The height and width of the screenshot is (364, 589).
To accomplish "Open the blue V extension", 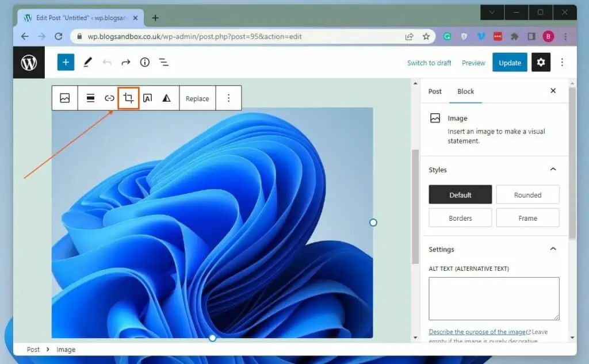I will pyautogui.click(x=481, y=36).
